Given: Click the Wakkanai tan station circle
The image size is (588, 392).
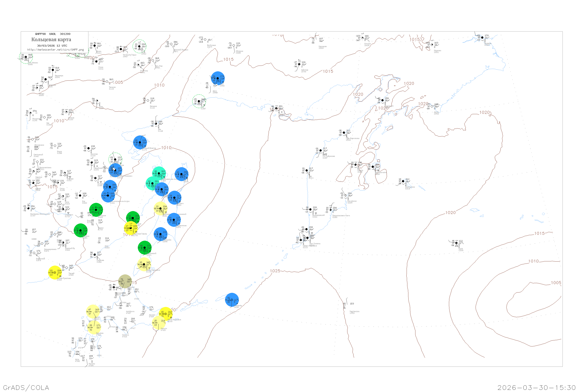Looking at the screenshot, I should [125, 281].
